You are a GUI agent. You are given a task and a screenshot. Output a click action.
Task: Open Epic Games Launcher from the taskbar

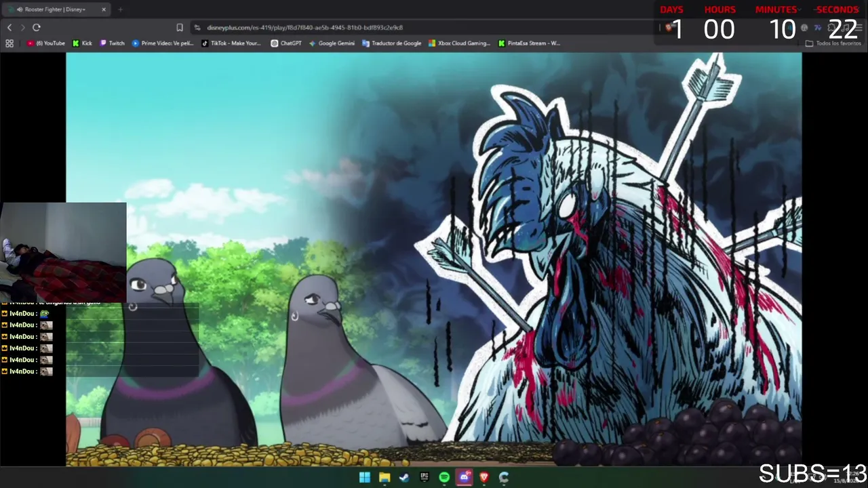425,477
